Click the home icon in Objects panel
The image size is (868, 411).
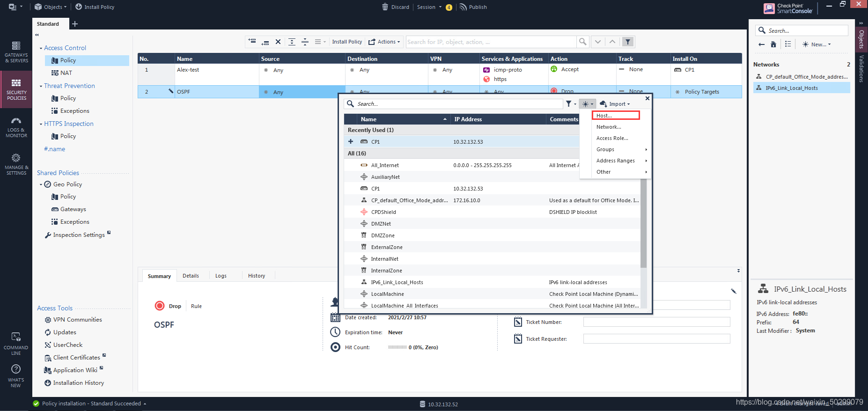[x=773, y=44]
